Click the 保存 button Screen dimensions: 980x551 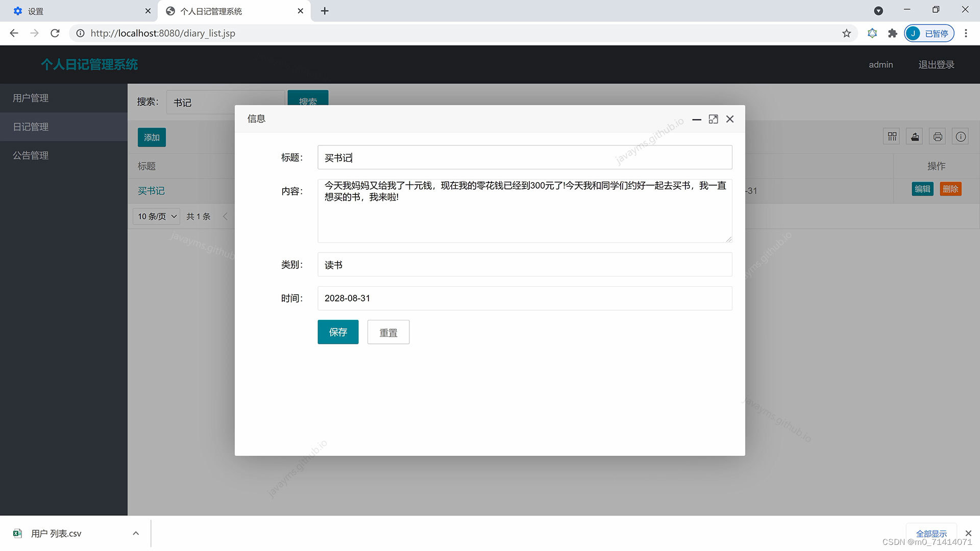point(338,332)
